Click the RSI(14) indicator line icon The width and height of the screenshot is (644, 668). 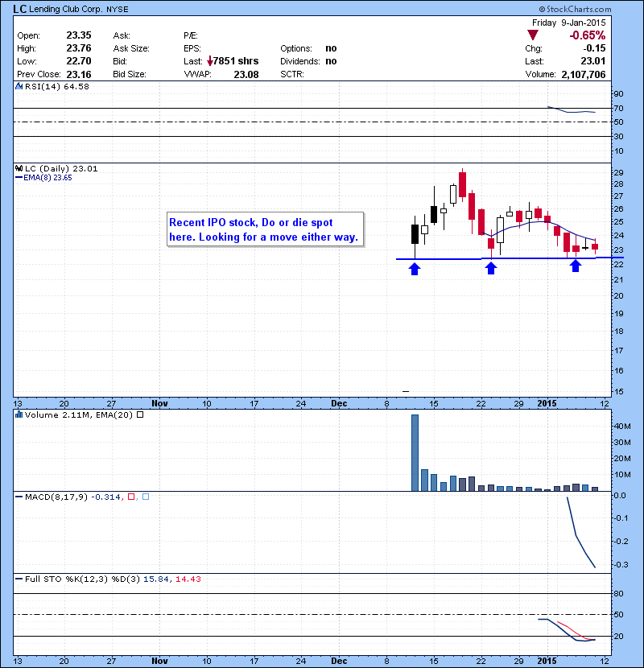[19, 86]
